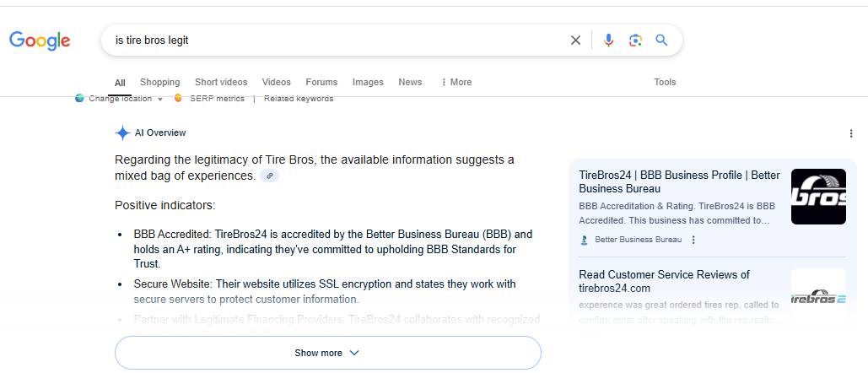Start voice search with microphone icon
Viewport: 868px width, 373px height.
click(x=608, y=40)
